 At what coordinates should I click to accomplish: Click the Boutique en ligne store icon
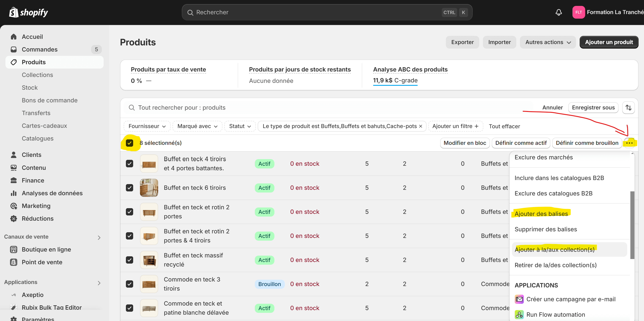(x=13, y=249)
